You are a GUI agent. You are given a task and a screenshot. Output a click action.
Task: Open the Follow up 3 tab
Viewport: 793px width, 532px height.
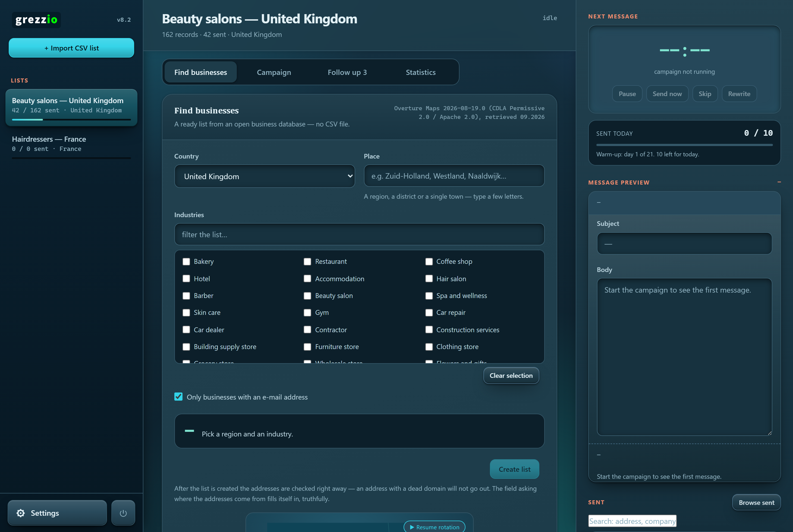[x=347, y=72]
